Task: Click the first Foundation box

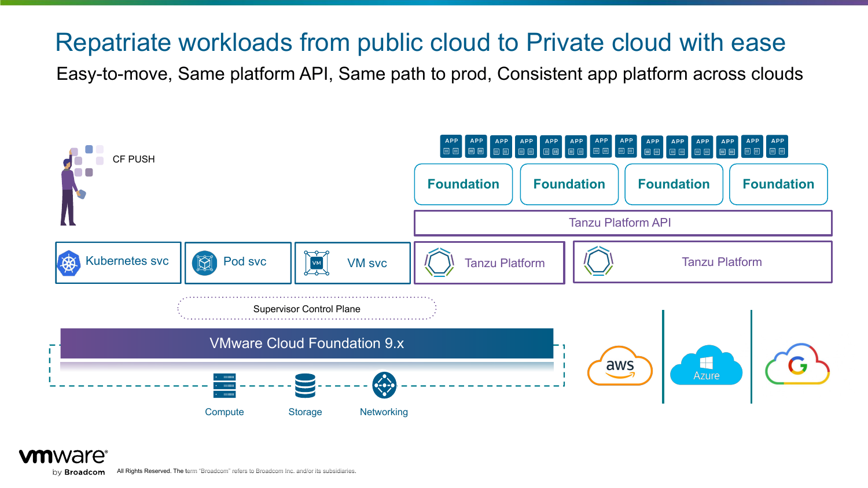Action: (464, 184)
